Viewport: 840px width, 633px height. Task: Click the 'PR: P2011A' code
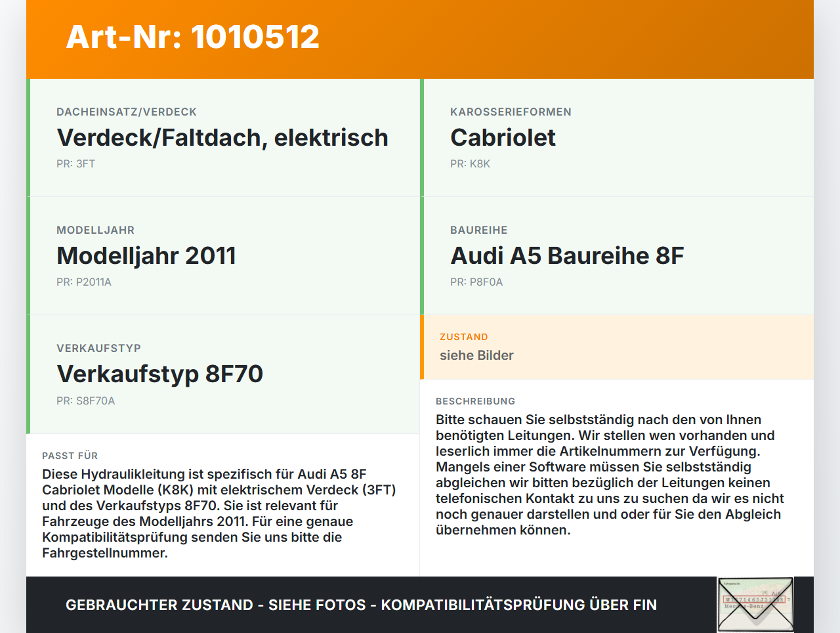click(84, 282)
